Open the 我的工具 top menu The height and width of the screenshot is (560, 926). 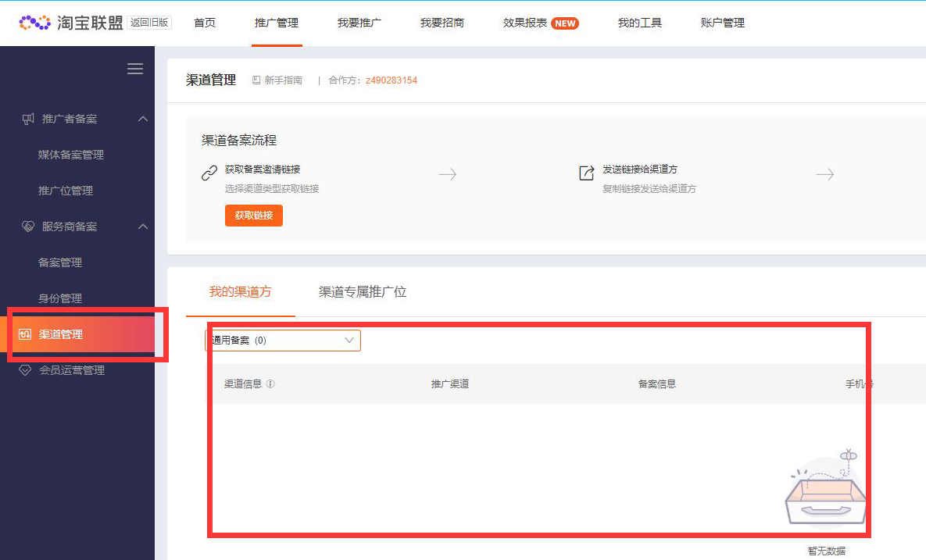click(x=639, y=23)
